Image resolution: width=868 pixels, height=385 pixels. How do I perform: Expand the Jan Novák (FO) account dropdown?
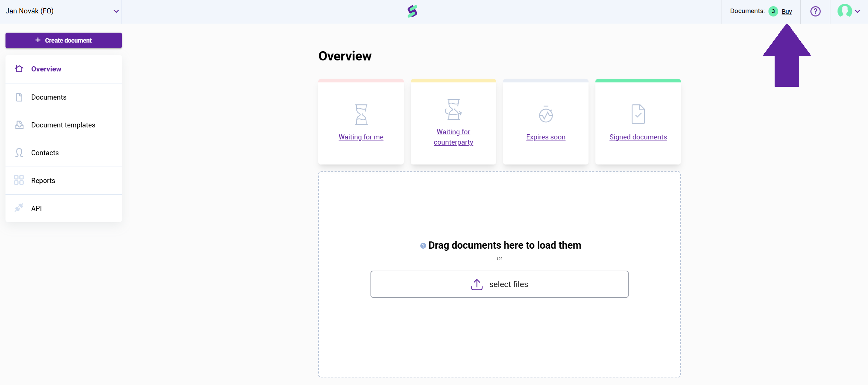pos(116,11)
